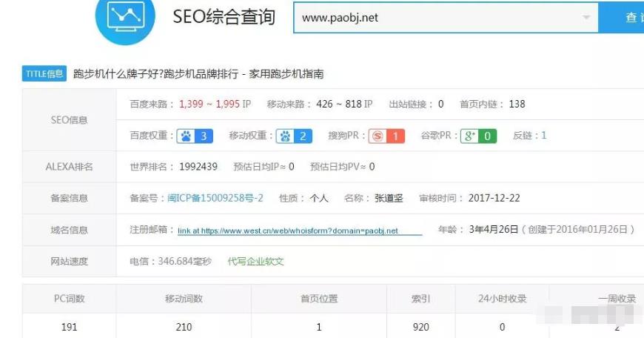Click the SEO综合查询 heading

(224, 17)
